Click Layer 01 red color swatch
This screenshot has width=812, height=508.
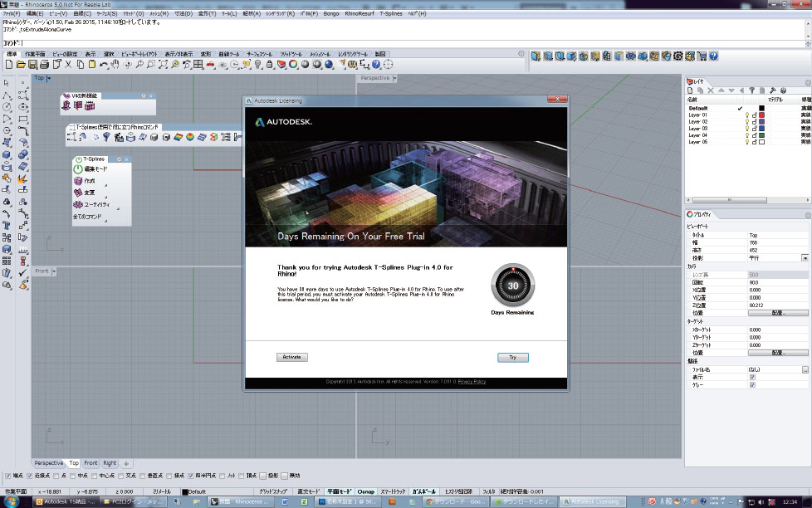(x=761, y=115)
